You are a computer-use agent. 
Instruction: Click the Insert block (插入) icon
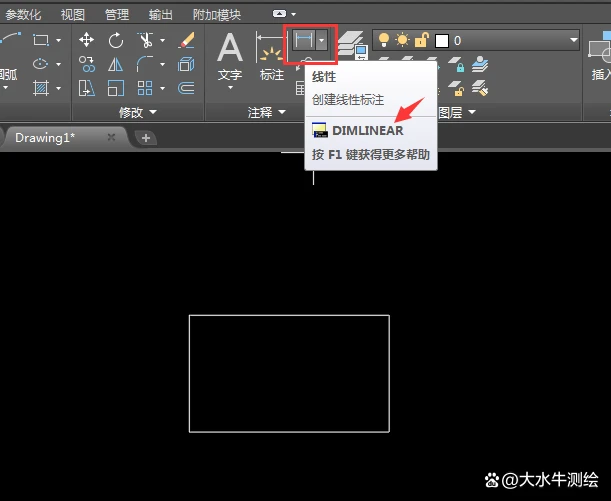pyautogui.click(x=600, y=56)
